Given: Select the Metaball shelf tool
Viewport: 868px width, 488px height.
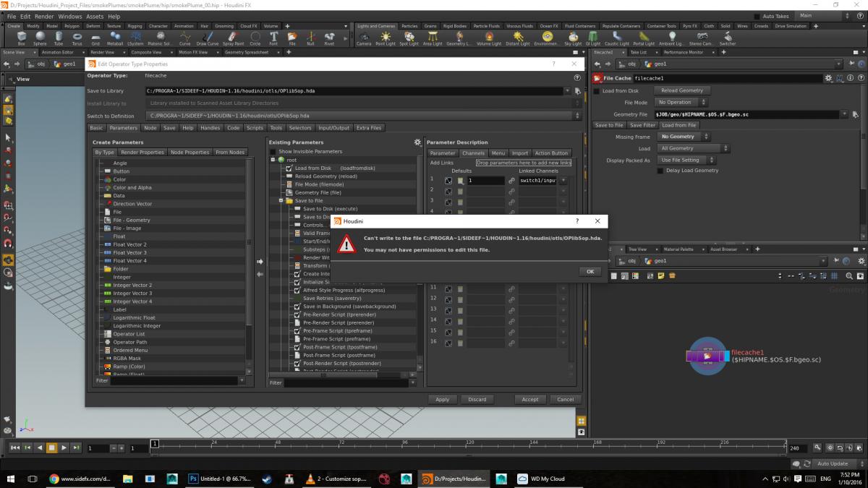Looking at the screenshot, I should pyautogui.click(x=114, y=38).
